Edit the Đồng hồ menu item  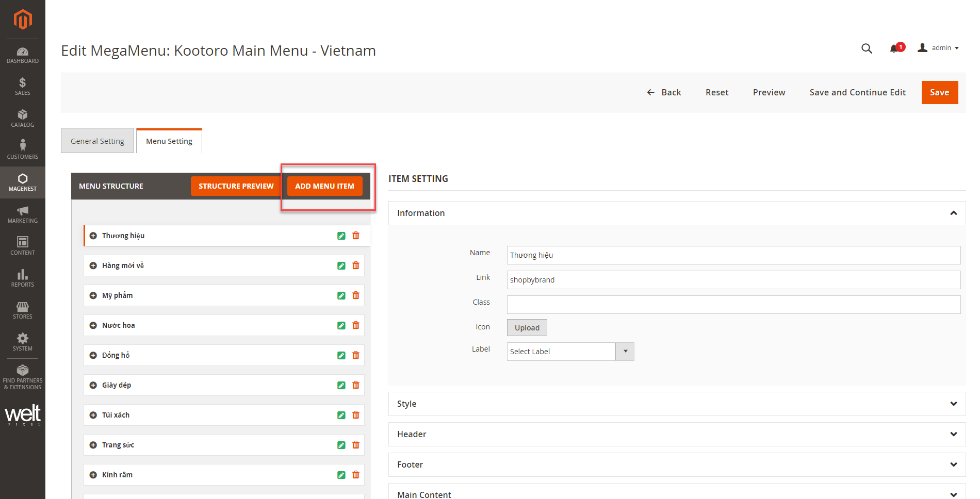[x=341, y=355]
